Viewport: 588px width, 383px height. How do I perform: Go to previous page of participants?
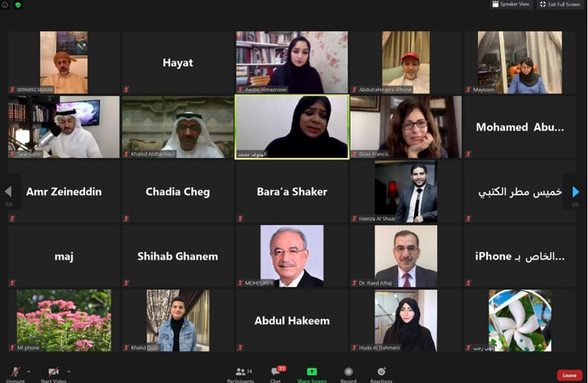click(8, 191)
